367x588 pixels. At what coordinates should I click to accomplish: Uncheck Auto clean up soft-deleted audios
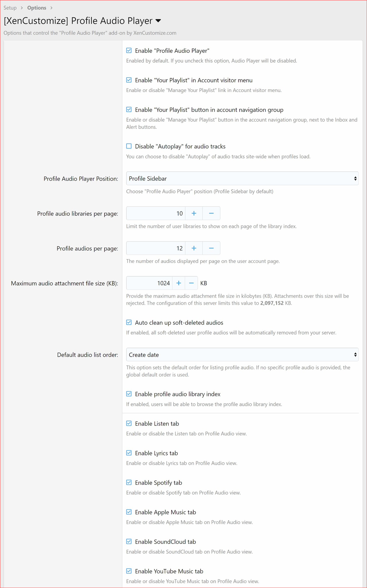coord(129,322)
